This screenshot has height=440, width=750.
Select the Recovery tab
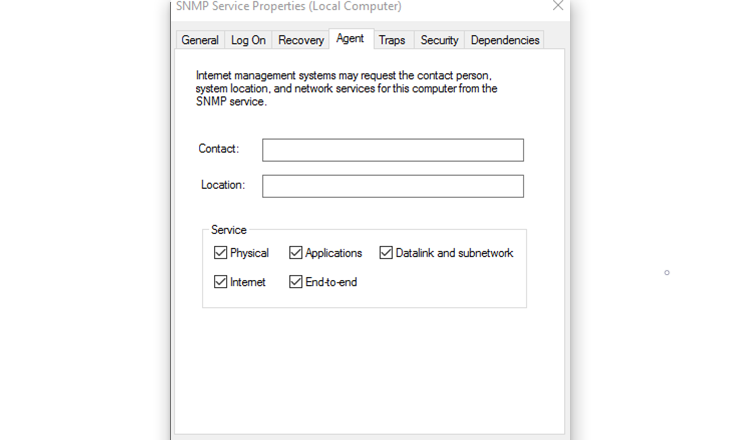pyautogui.click(x=301, y=40)
